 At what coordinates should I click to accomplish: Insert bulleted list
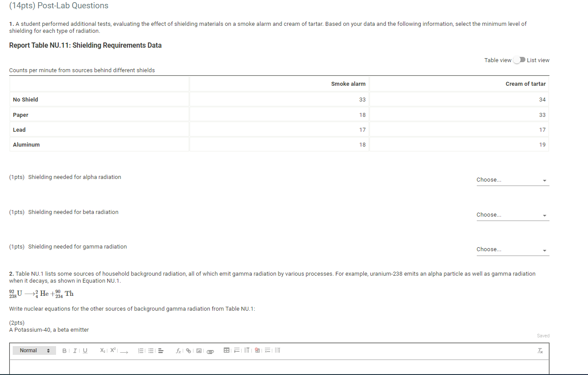[151, 350]
